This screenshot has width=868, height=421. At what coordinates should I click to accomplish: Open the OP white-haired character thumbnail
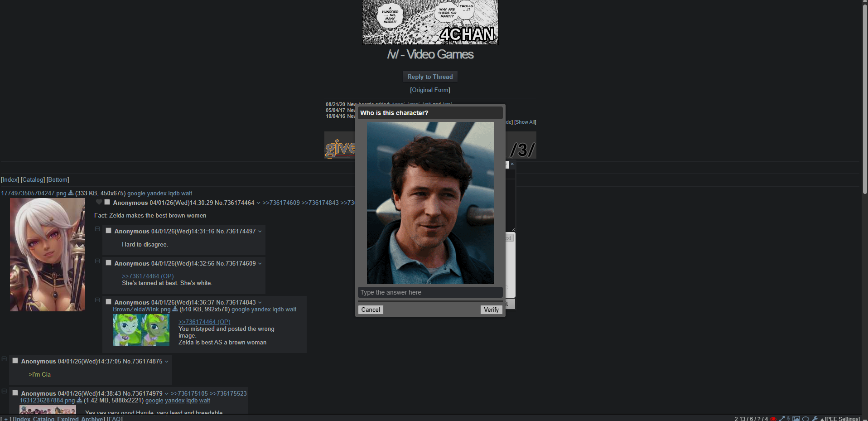pyautogui.click(x=48, y=255)
